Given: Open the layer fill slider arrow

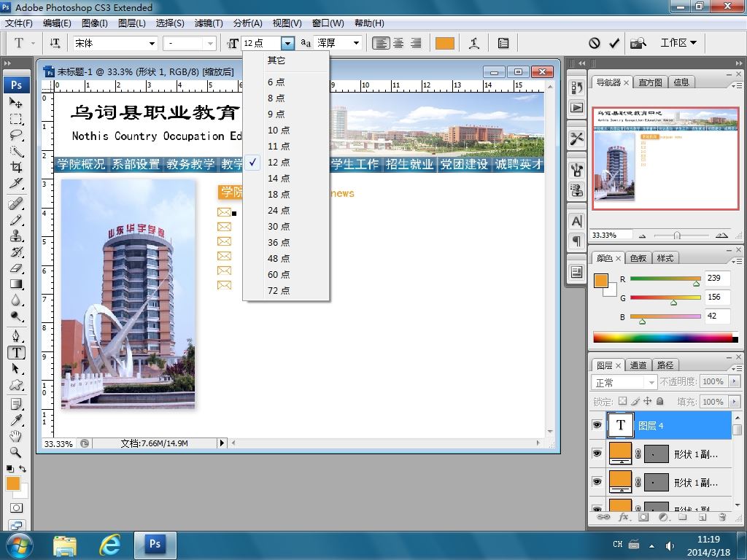Looking at the screenshot, I should [x=734, y=402].
